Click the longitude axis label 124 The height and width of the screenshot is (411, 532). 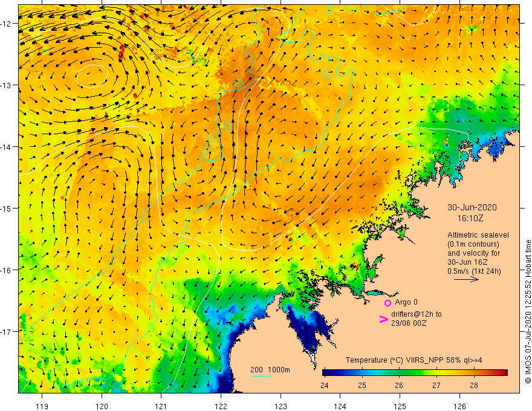click(x=340, y=406)
